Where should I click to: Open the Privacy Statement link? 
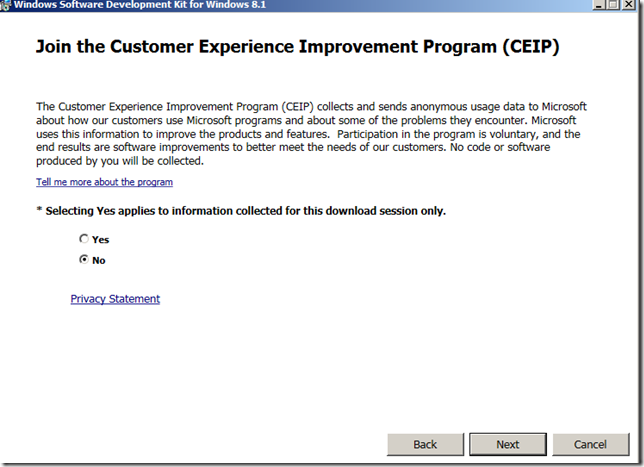[115, 299]
